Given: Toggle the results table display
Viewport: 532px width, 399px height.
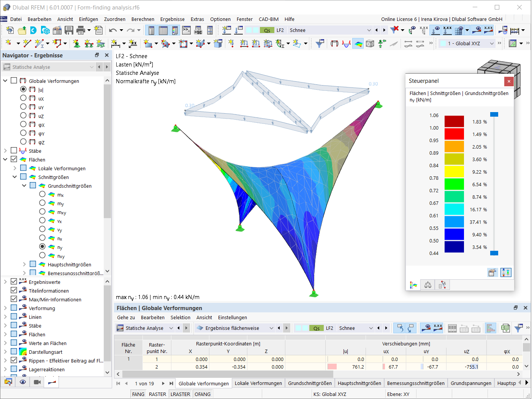Looking at the screenshot, I should point(163,30).
